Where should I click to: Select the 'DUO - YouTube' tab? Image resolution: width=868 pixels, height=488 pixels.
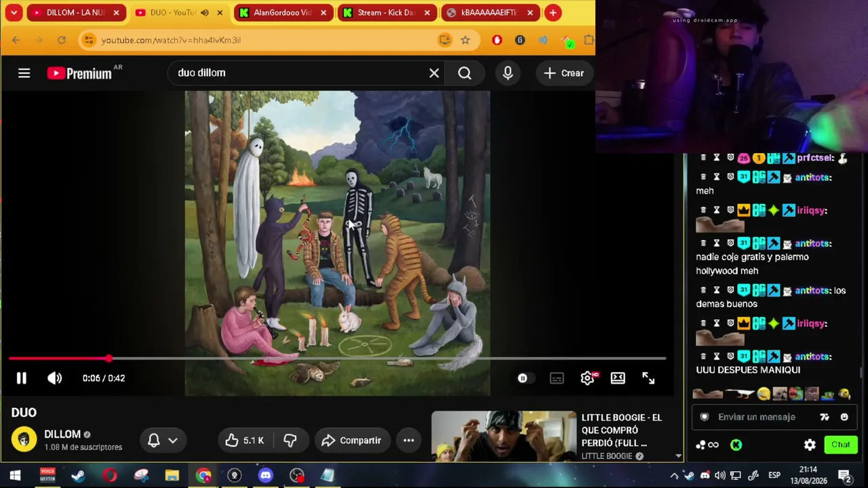[x=171, y=13]
